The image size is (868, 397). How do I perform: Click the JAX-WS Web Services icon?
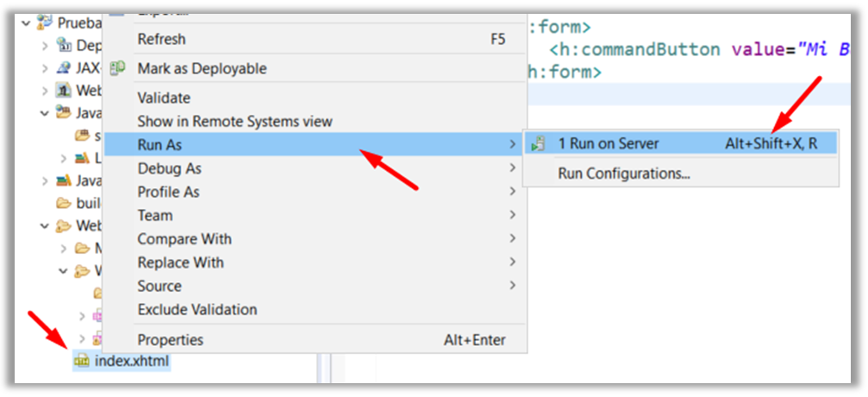tap(64, 68)
